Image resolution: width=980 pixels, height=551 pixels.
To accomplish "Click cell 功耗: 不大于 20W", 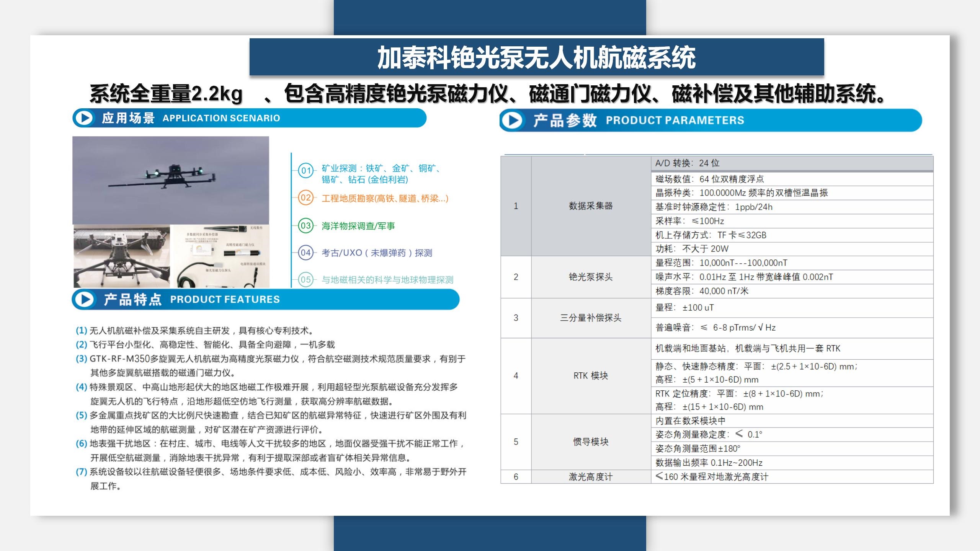I will pos(792,249).
